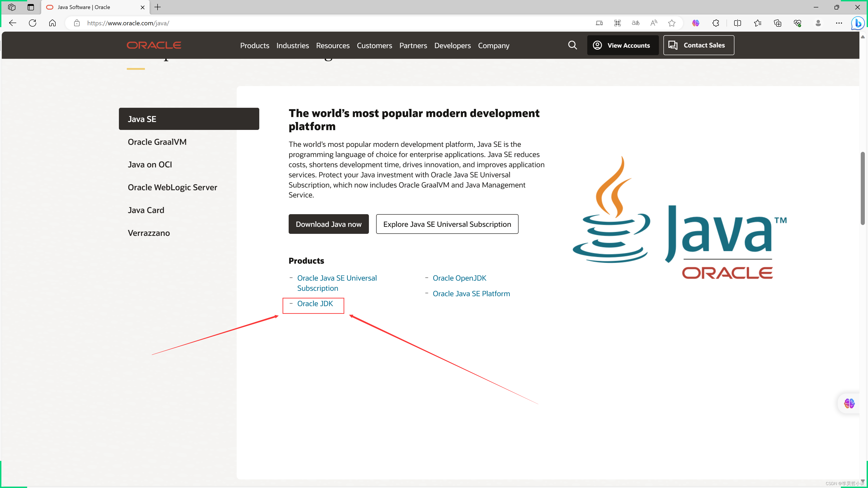View site information lock icon

pyautogui.click(x=77, y=23)
